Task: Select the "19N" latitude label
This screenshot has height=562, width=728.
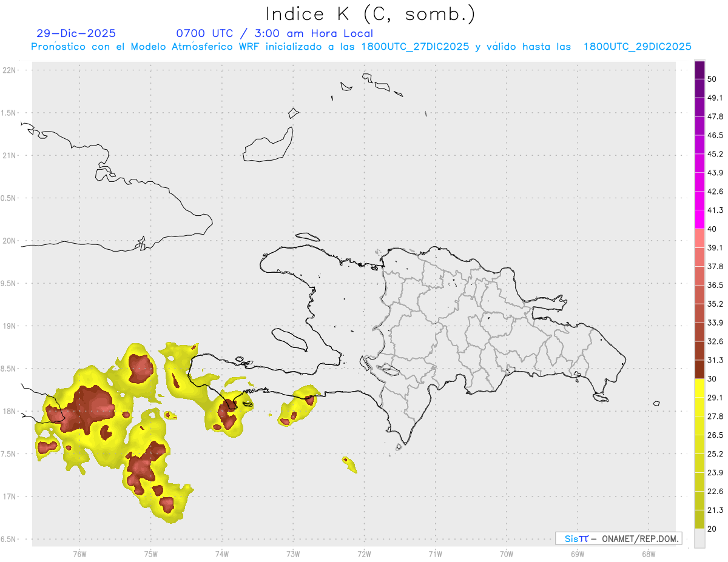Action: click(x=10, y=326)
